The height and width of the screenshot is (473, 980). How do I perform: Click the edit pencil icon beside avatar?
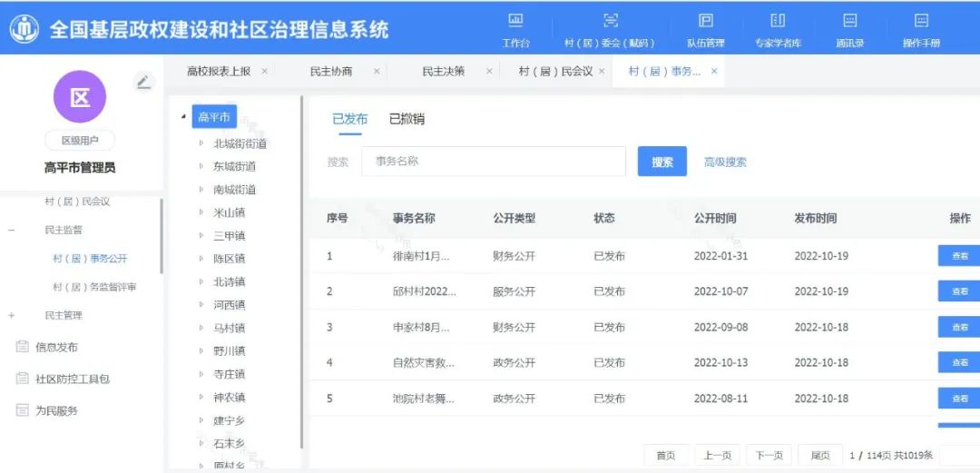point(143,82)
